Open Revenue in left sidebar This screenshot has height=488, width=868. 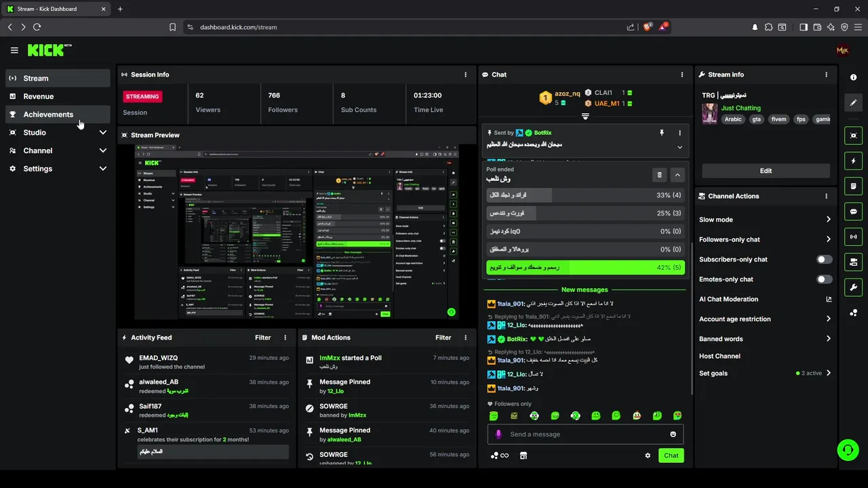point(58,96)
